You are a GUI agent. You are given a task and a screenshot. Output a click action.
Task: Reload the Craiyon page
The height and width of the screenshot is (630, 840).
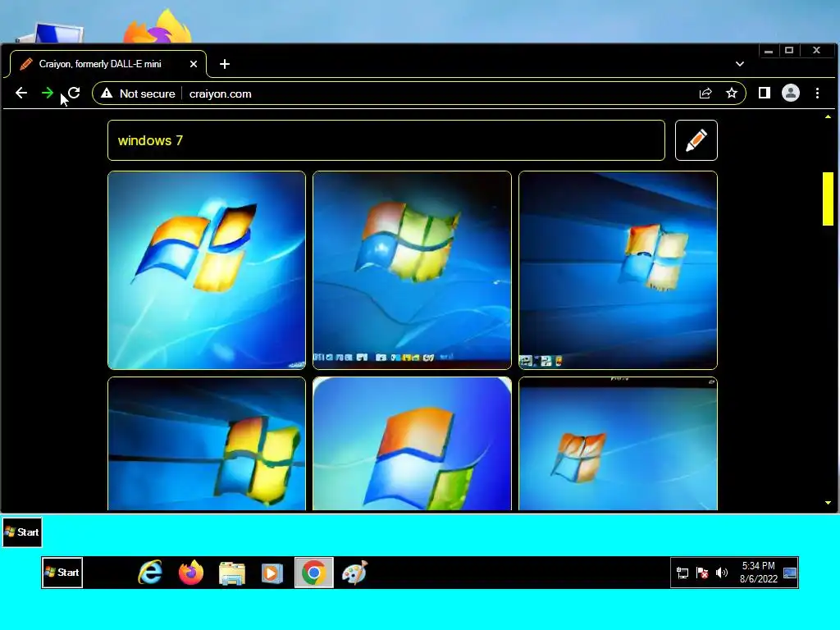[x=74, y=94]
